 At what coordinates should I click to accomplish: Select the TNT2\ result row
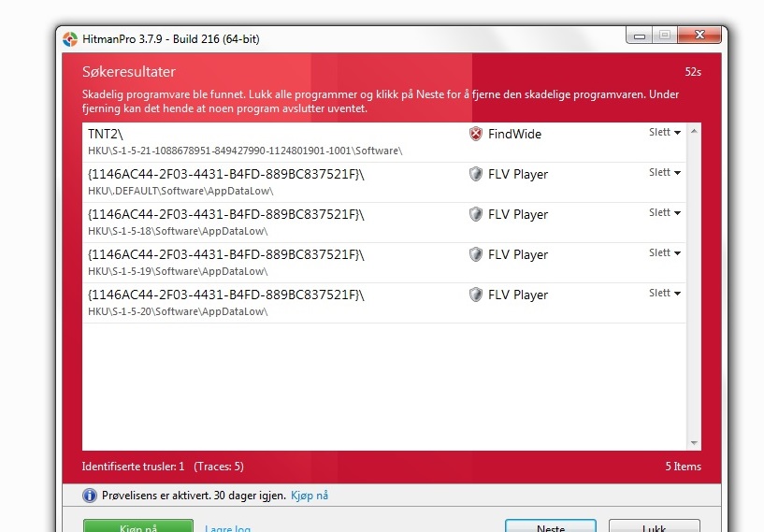[384, 142]
